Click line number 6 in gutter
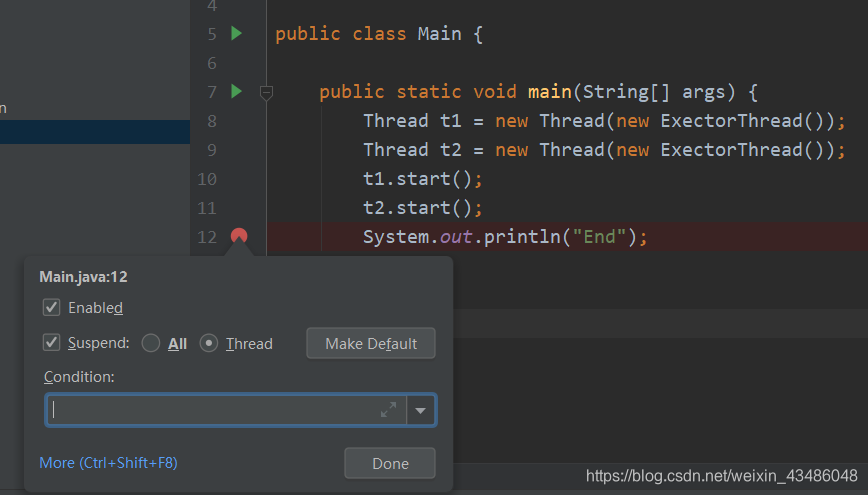 (x=212, y=63)
